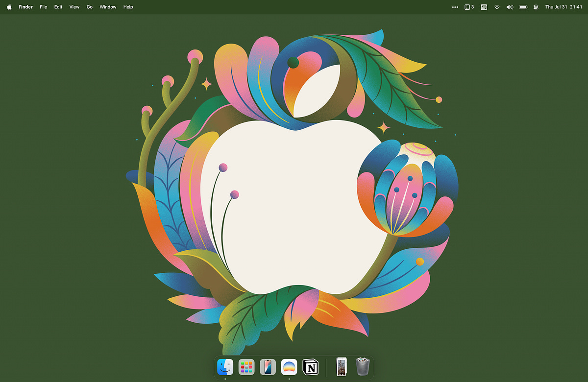Open the Trash from the Dock
The image size is (588, 382).
tap(362, 366)
